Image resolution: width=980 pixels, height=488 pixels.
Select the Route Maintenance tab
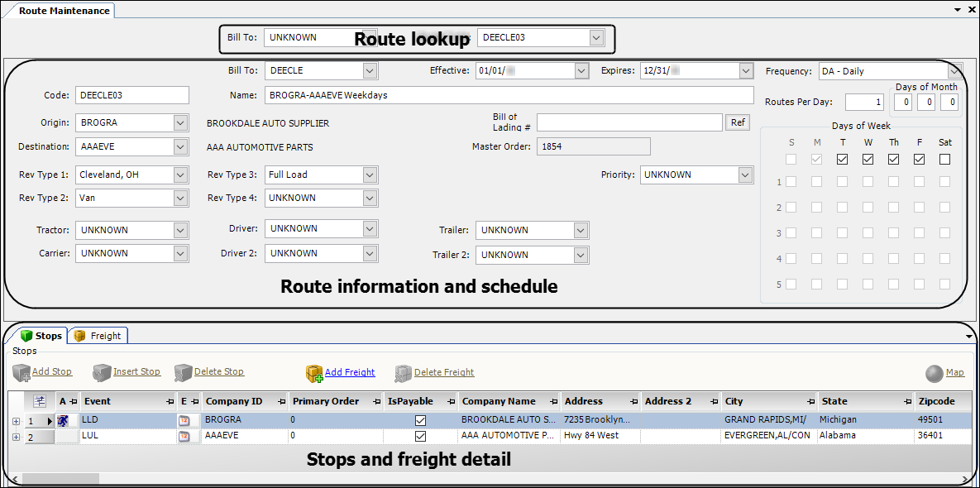[58, 11]
